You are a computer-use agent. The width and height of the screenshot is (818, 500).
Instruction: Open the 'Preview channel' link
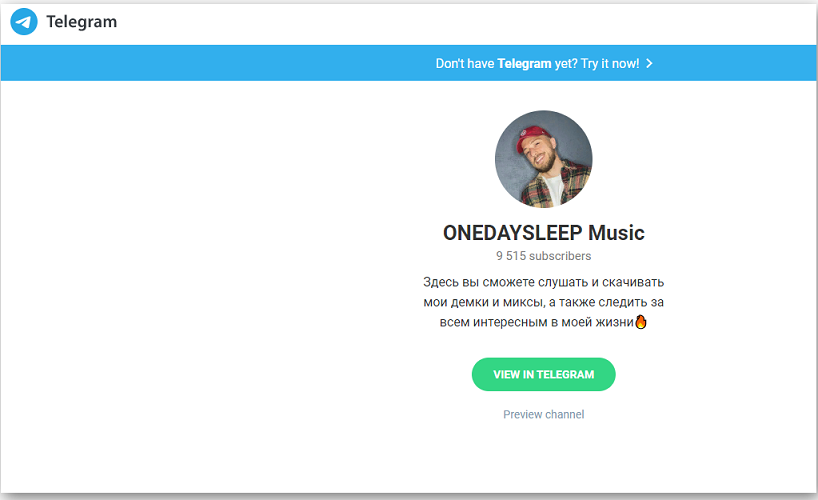pyautogui.click(x=544, y=414)
